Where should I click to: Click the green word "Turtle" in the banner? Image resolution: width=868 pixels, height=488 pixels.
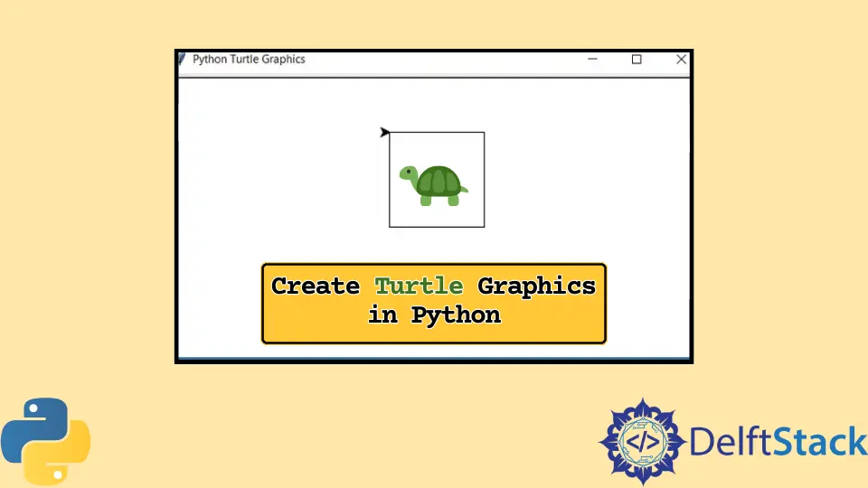click(419, 286)
